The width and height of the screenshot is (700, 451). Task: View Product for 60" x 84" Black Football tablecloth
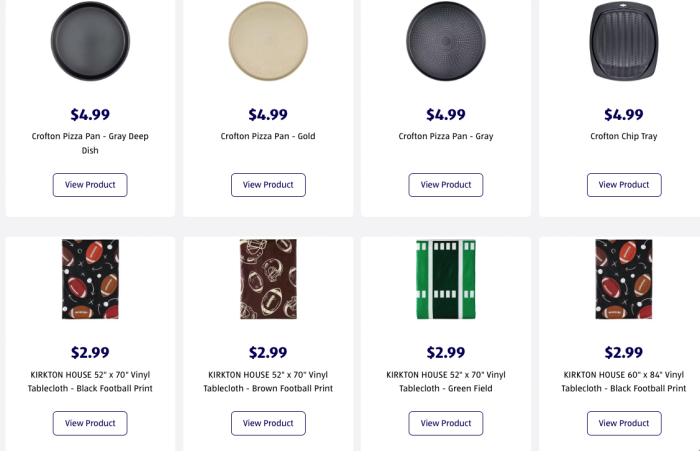click(623, 423)
